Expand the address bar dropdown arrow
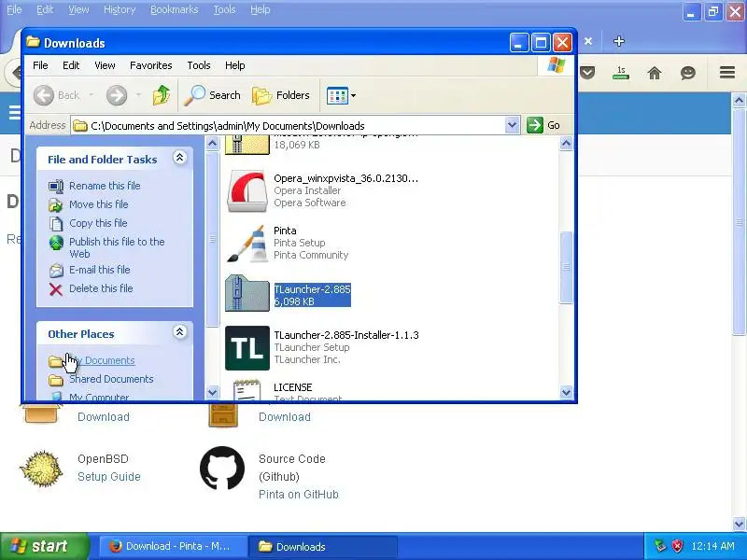Viewport: 747px width, 560px height. click(x=512, y=125)
